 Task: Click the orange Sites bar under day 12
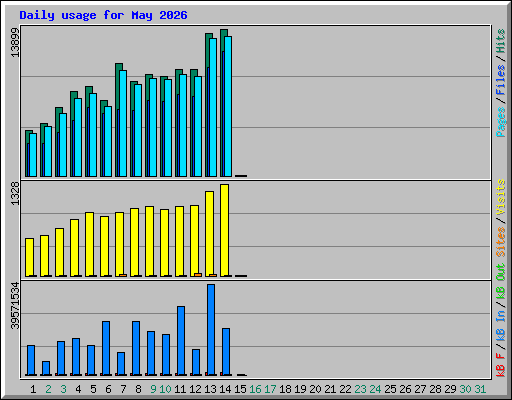pyautogui.click(x=198, y=275)
